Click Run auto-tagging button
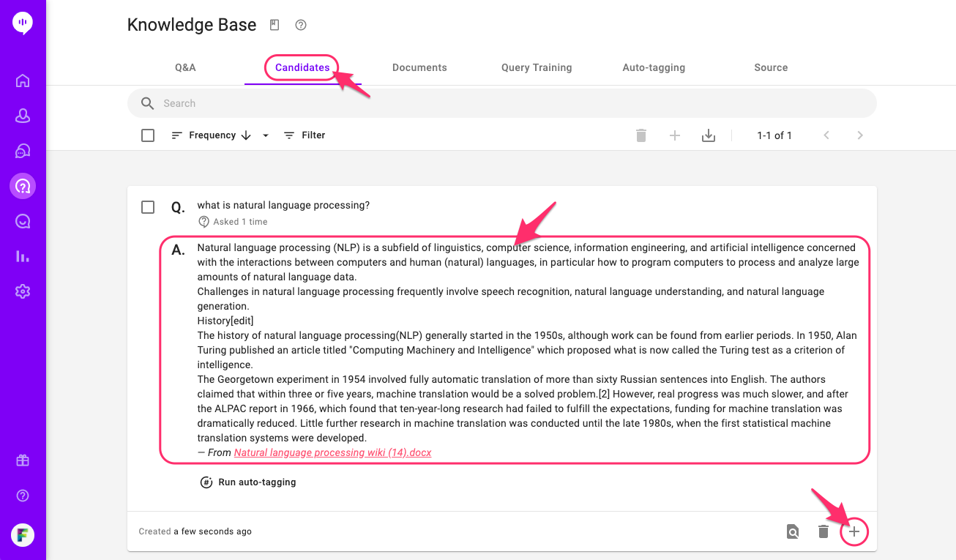956x560 pixels. tap(248, 482)
